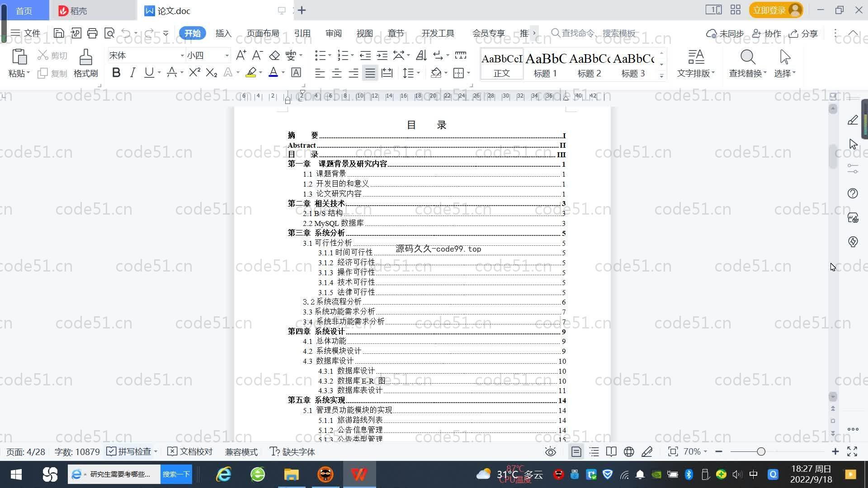Toggle Bold formatting
868x488 pixels.
coord(116,72)
